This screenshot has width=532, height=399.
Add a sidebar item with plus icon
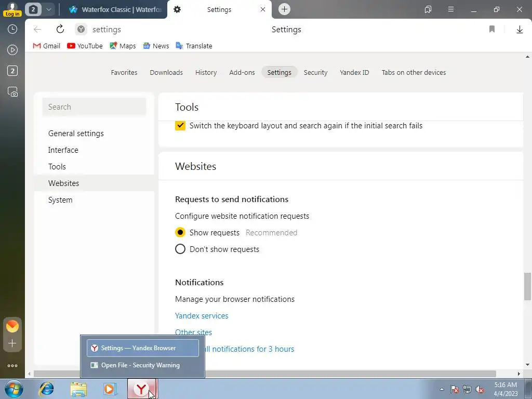pos(12,343)
